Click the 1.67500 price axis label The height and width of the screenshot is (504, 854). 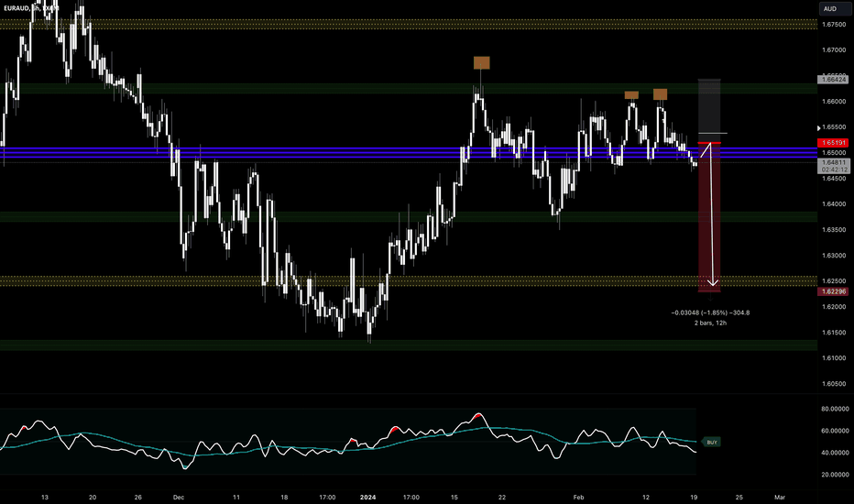833,25
